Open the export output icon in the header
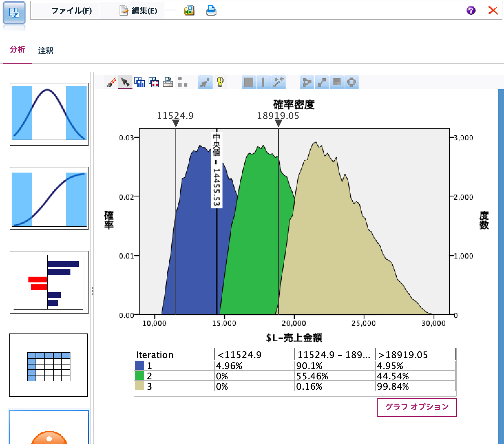The image size is (504, 444). pos(190,11)
